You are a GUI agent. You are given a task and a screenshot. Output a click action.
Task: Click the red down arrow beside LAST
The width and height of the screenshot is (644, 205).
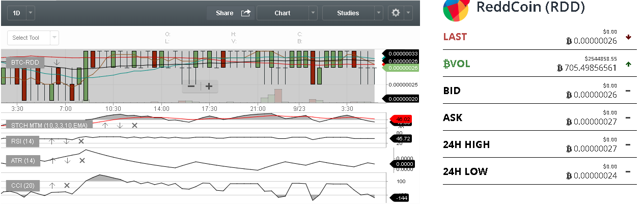[x=628, y=37]
